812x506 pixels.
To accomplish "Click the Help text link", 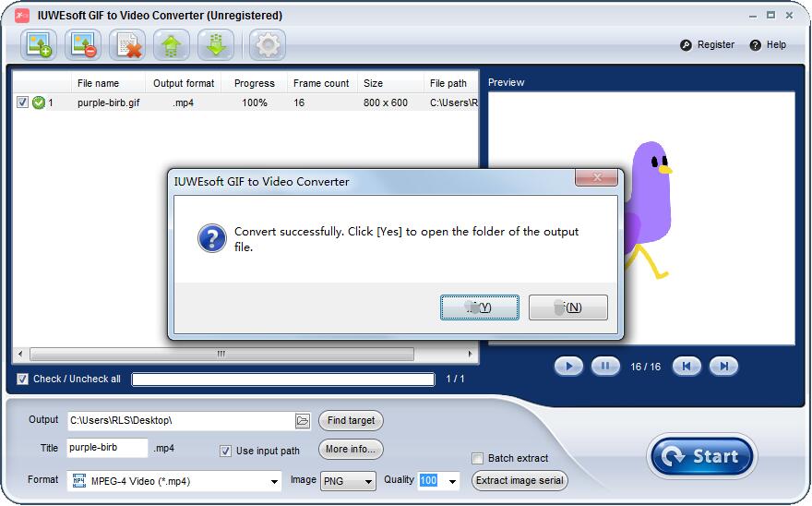I will tap(776, 44).
